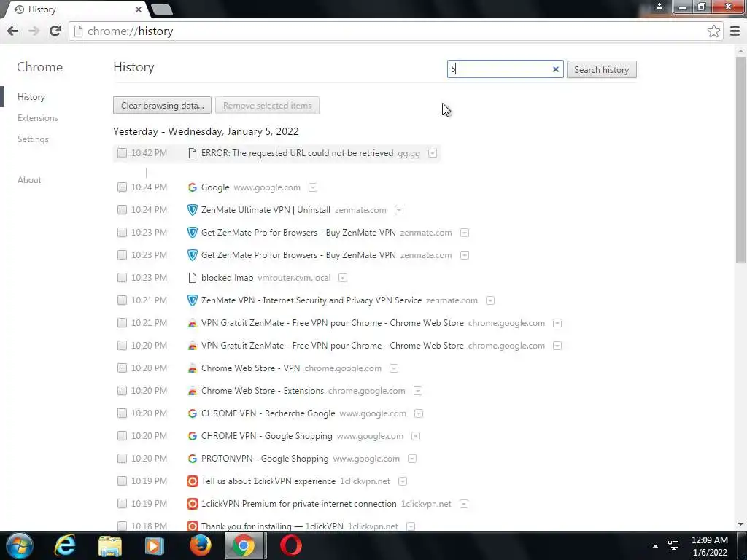Viewport: 747px width, 560px height.
Task: Click the Search history button
Action: [601, 69]
